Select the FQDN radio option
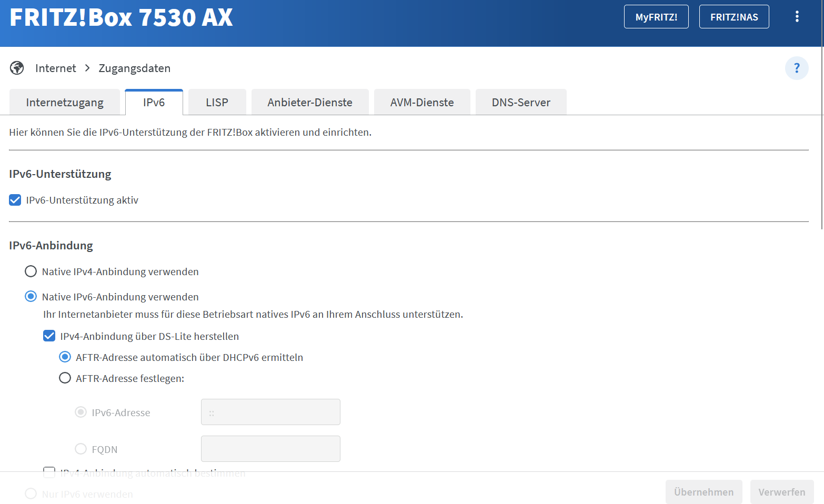Screen dimensions: 824x504 tap(81, 449)
